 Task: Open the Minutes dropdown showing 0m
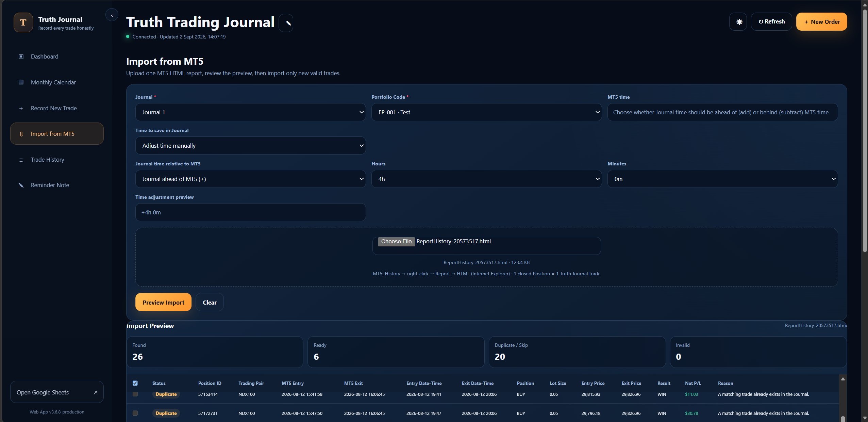coord(722,179)
